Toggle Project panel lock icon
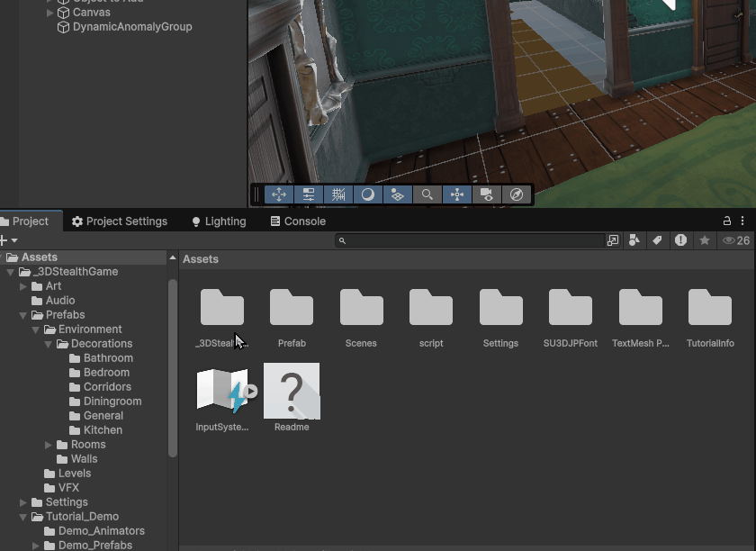Image resolution: width=756 pixels, height=551 pixels. point(727,221)
